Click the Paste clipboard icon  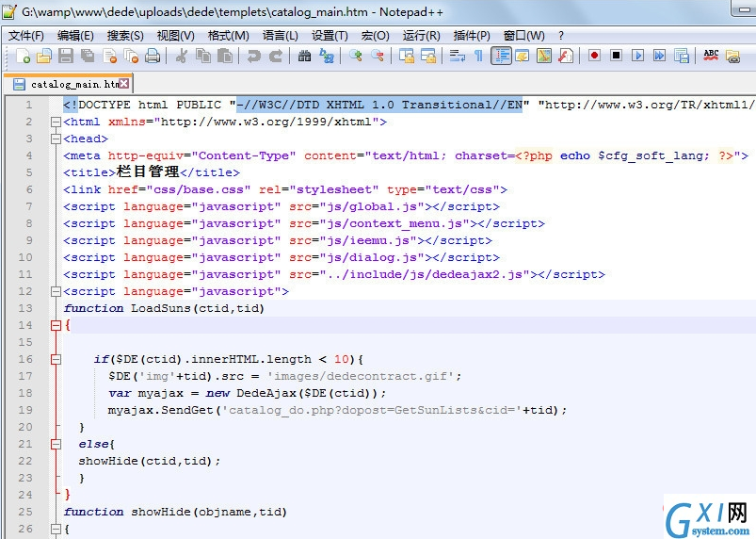pyautogui.click(x=225, y=56)
